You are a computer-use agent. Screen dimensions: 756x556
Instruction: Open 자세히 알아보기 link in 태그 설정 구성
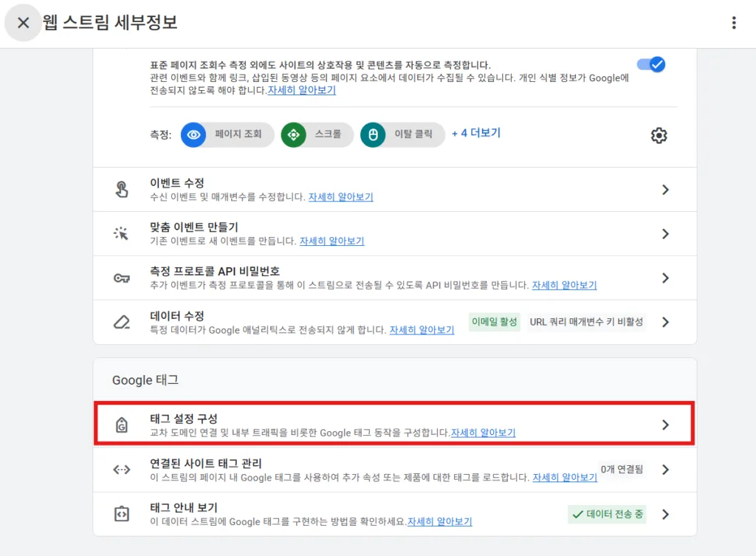[x=483, y=433]
